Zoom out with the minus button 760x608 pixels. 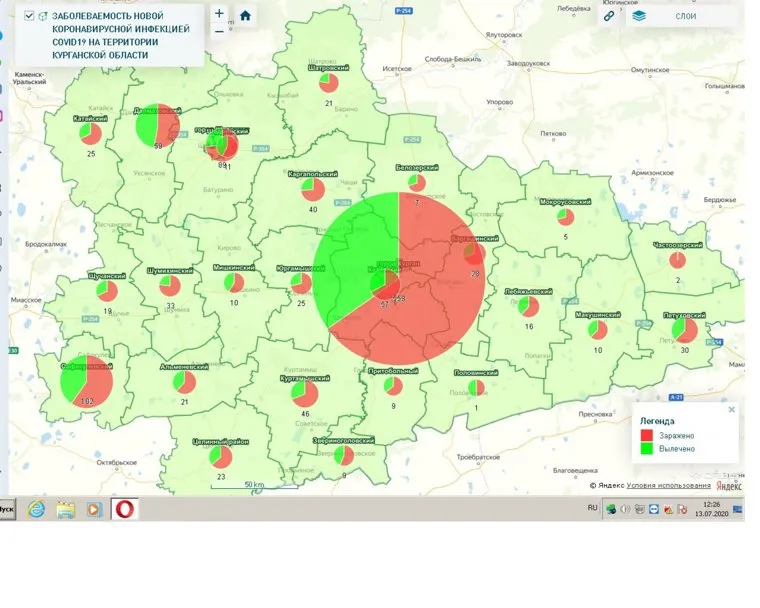(x=219, y=31)
